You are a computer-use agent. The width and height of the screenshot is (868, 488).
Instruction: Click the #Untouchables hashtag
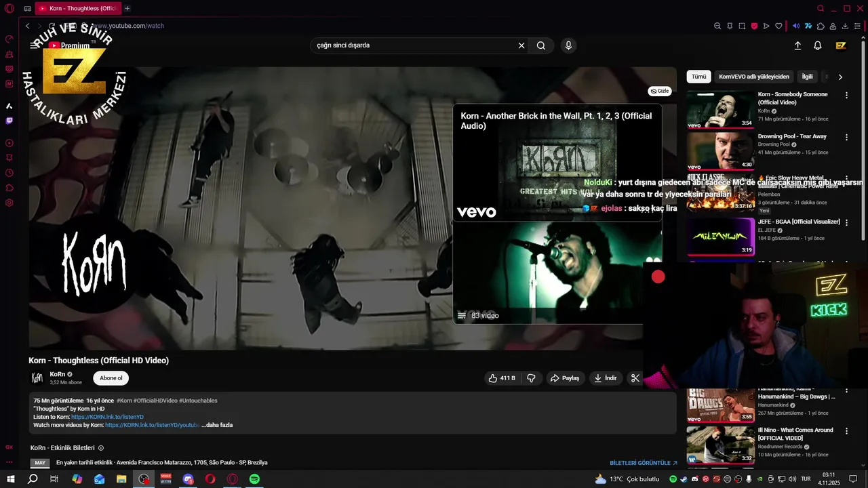[198, 401]
